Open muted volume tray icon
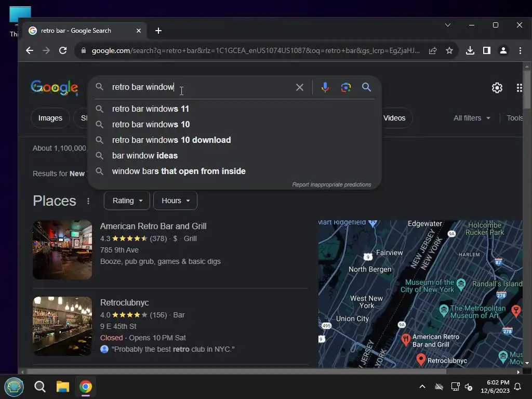The image size is (532, 399). pos(469,387)
